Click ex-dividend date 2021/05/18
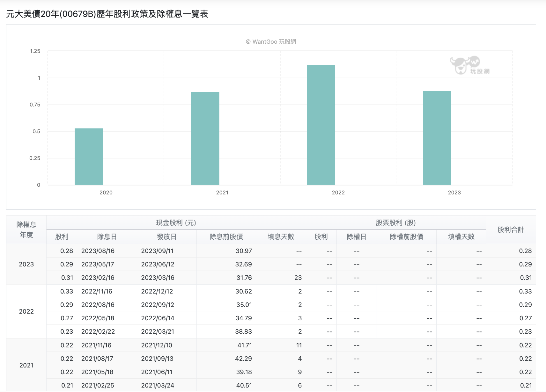 tap(97, 372)
